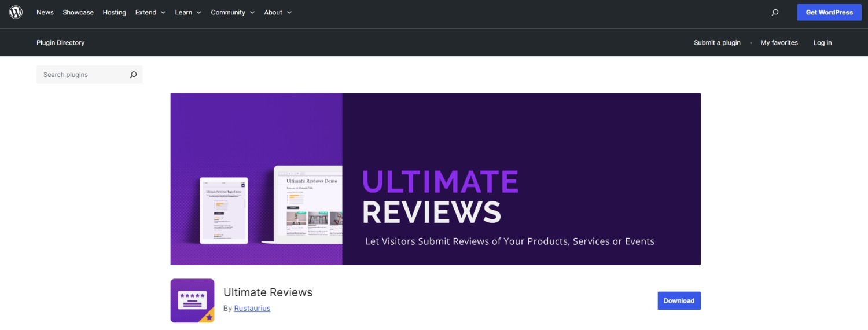Expand the Learn dropdown menu
This screenshot has width=868, height=330.
188,12
